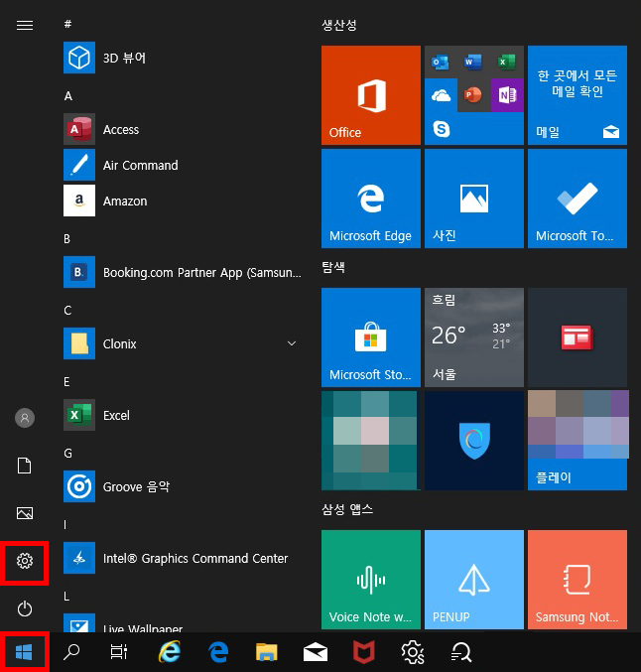Launch Microsoft Edge from the taskbar
Image resolution: width=641 pixels, height=672 pixels.
click(218, 652)
